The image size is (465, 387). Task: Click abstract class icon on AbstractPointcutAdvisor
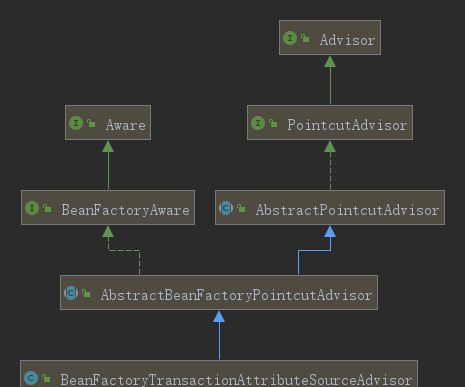pyautogui.click(x=226, y=208)
